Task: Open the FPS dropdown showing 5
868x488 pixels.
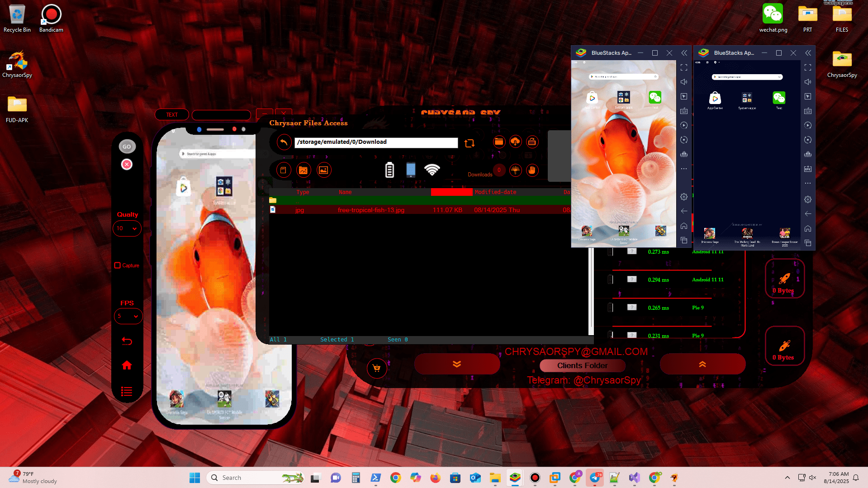Action: click(128, 316)
